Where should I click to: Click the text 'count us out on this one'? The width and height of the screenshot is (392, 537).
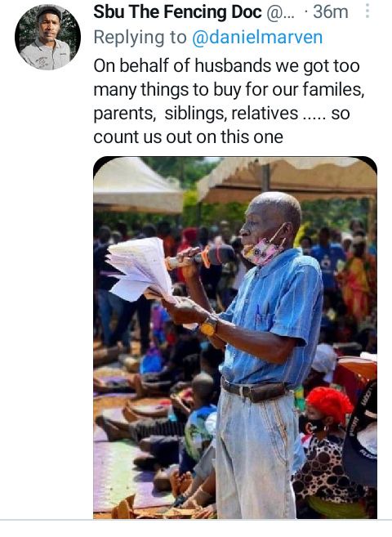click(x=188, y=137)
